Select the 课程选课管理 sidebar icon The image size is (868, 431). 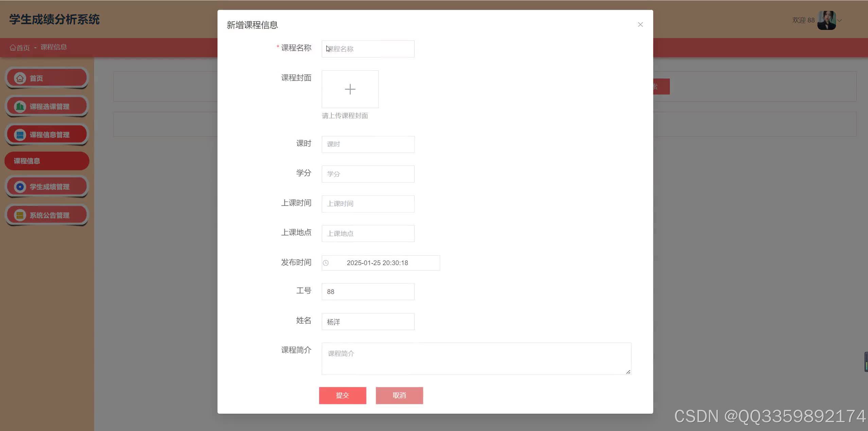pos(20,106)
